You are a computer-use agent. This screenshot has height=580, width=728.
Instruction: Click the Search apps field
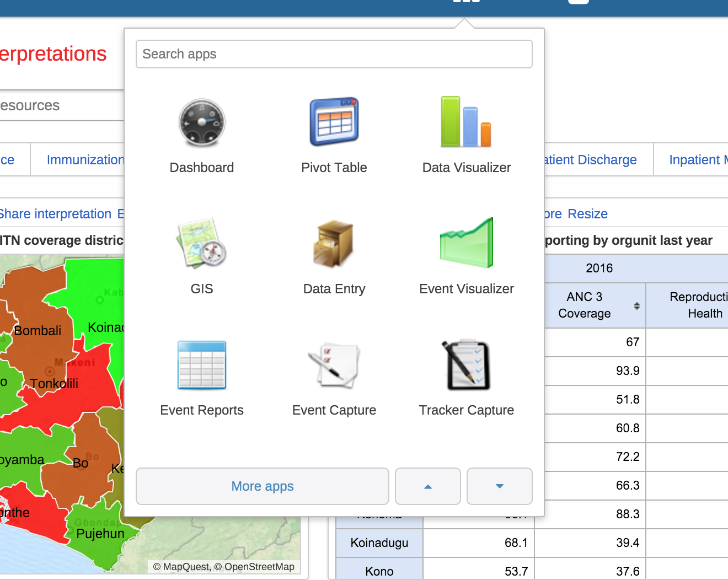(334, 54)
